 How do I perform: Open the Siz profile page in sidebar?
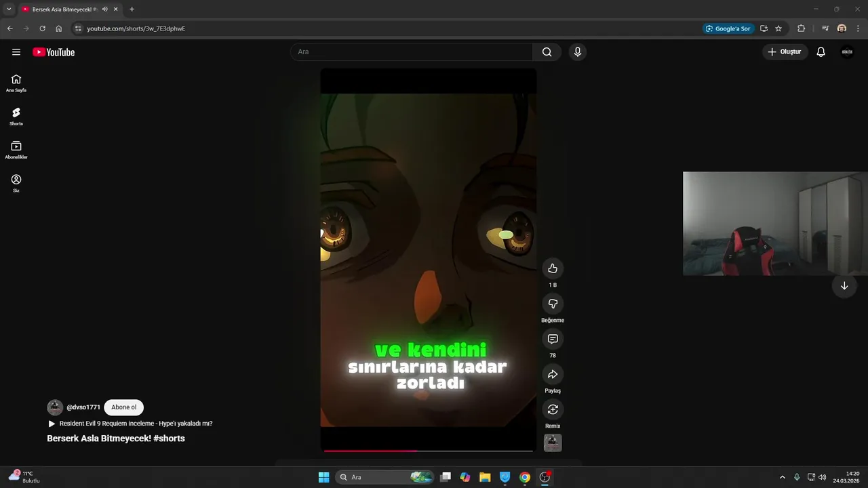(x=16, y=183)
